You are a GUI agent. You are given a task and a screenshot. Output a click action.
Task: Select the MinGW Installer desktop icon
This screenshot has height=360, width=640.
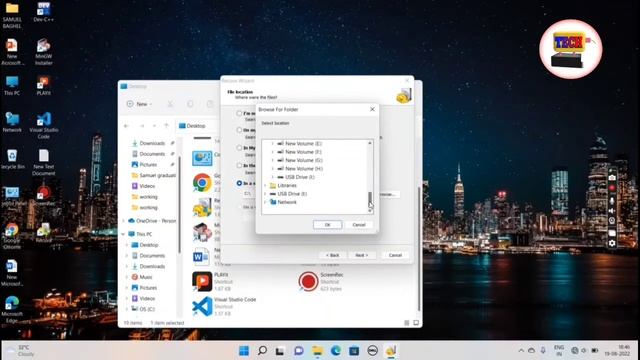coord(43,51)
